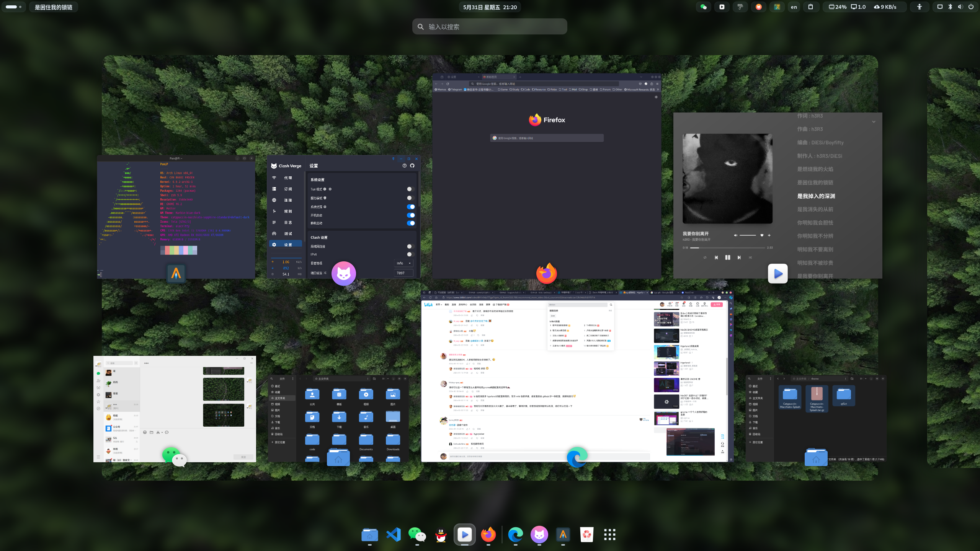Toggle list view button in the home Files window
The image size is (980, 551).
click(x=383, y=379)
